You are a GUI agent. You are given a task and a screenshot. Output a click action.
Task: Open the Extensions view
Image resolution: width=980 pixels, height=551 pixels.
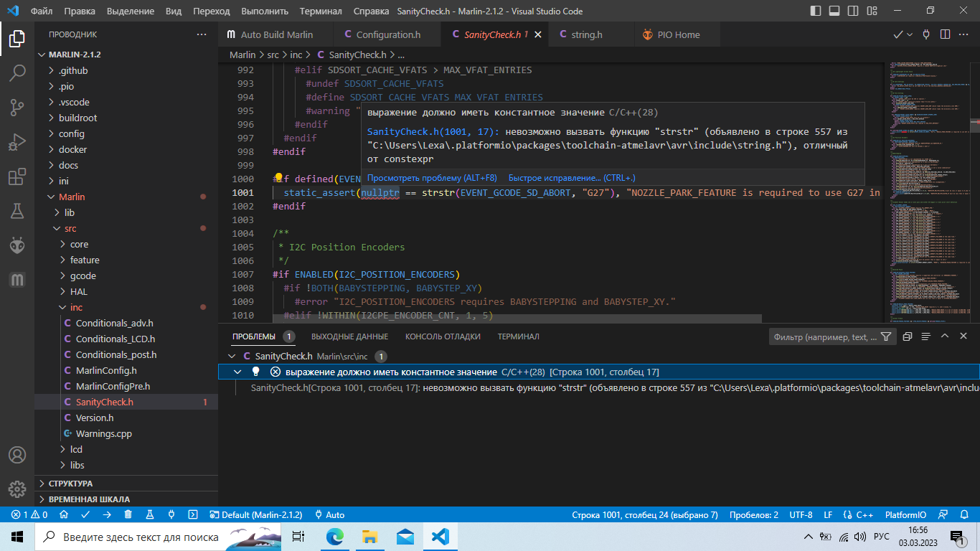(x=17, y=176)
